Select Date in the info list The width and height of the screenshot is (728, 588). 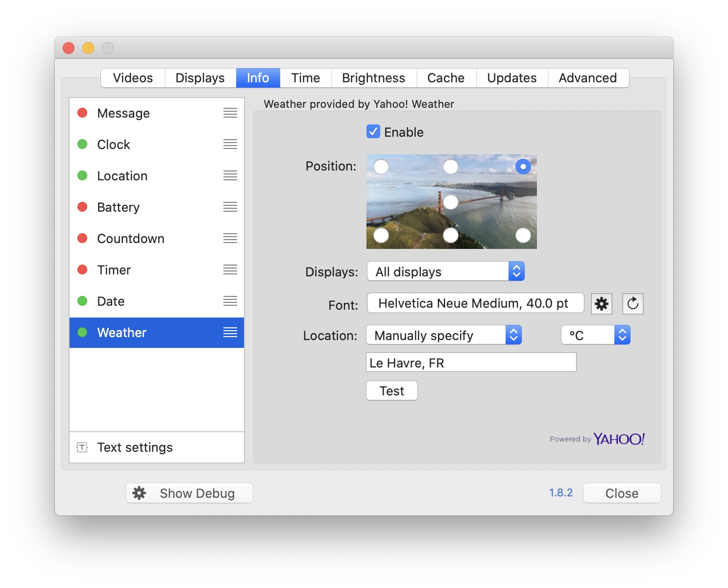point(157,301)
